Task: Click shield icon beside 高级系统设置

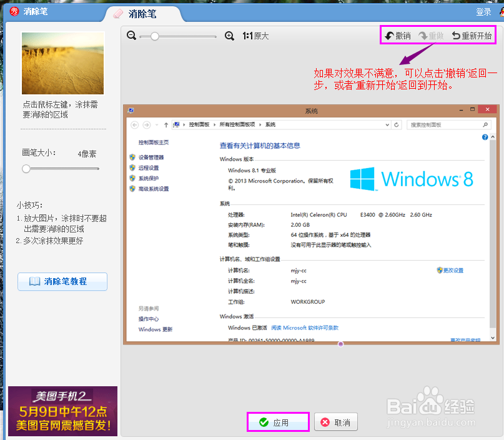Action: pyautogui.click(x=132, y=189)
